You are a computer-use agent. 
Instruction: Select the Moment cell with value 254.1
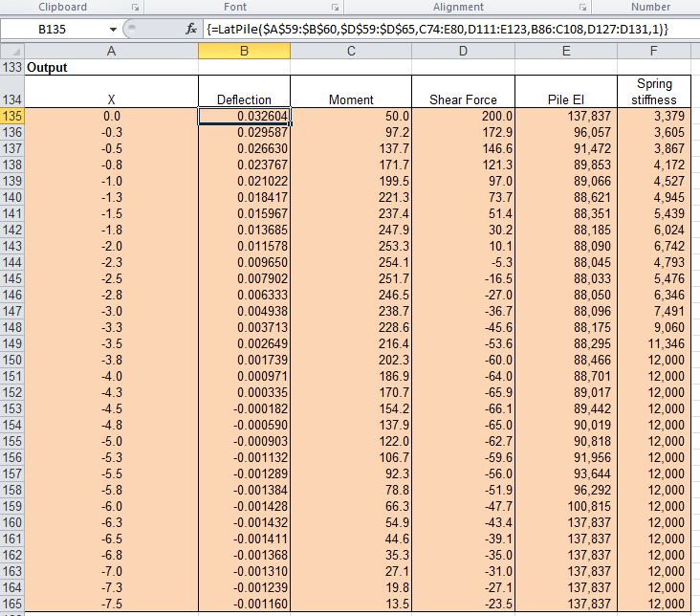(351, 262)
